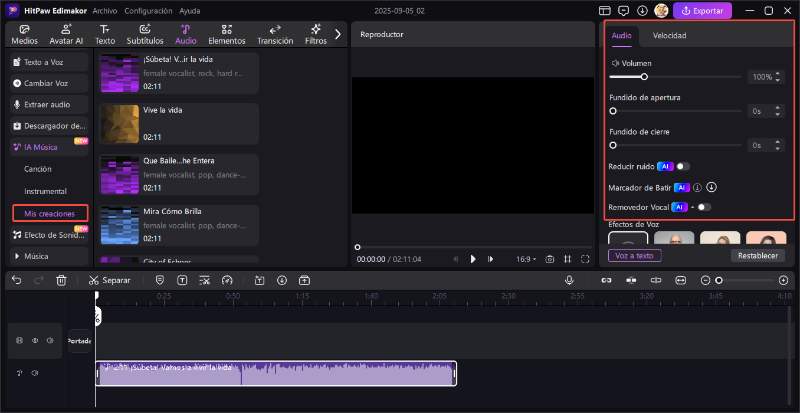Click the volume percentage input field
The width and height of the screenshot is (800, 413).
(x=762, y=77)
